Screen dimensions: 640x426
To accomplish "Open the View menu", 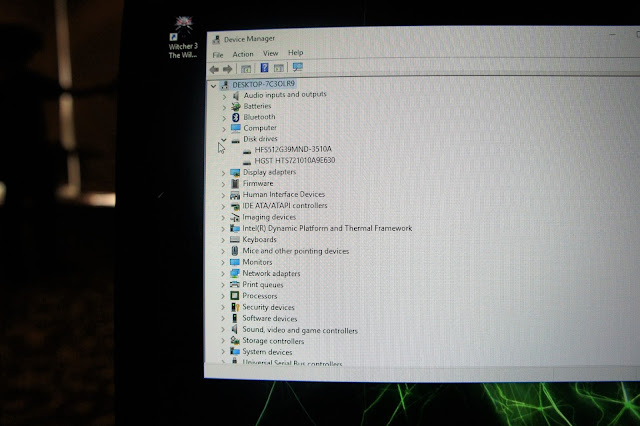I will click(270, 53).
